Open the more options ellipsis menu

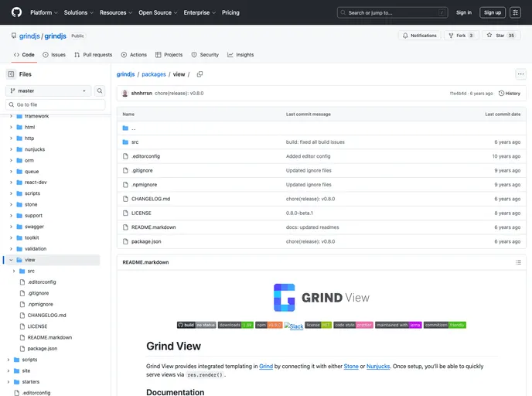coord(520,74)
